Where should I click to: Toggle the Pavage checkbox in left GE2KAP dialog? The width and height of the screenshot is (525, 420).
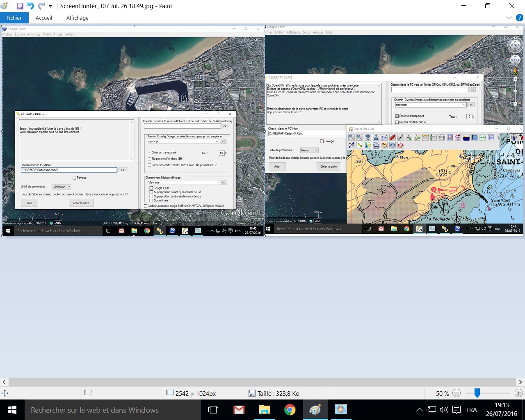point(74,178)
